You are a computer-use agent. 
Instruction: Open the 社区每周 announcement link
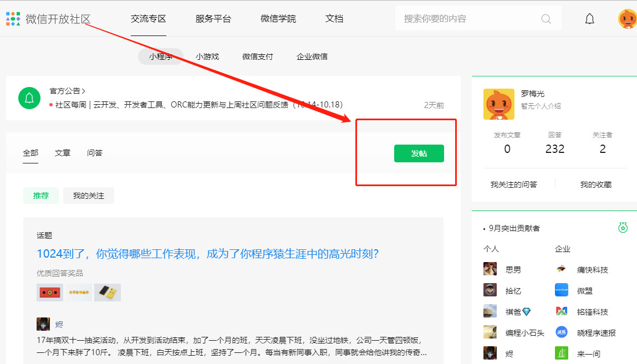click(199, 105)
